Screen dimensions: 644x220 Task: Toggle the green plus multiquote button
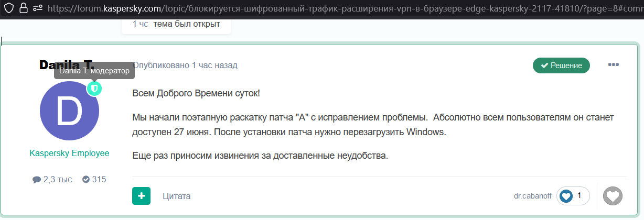tap(141, 196)
